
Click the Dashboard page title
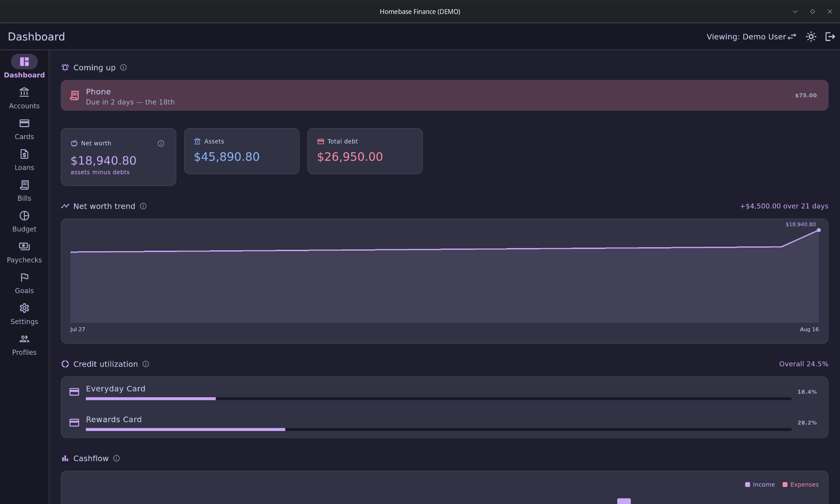coord(36,37)
